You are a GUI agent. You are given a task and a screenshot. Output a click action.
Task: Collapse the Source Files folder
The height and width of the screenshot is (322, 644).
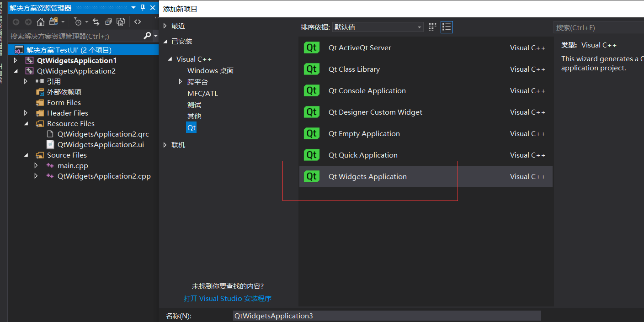tap(26, 155)
